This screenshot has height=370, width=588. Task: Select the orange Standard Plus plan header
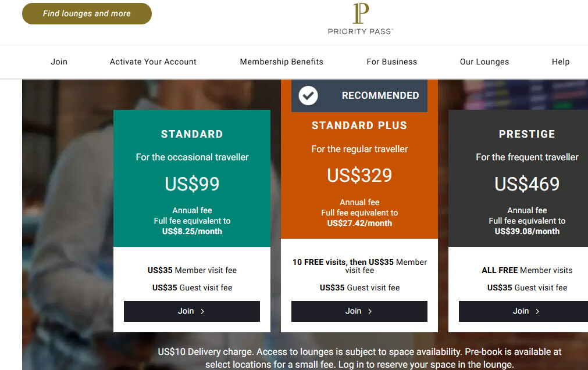coord(359,125)
